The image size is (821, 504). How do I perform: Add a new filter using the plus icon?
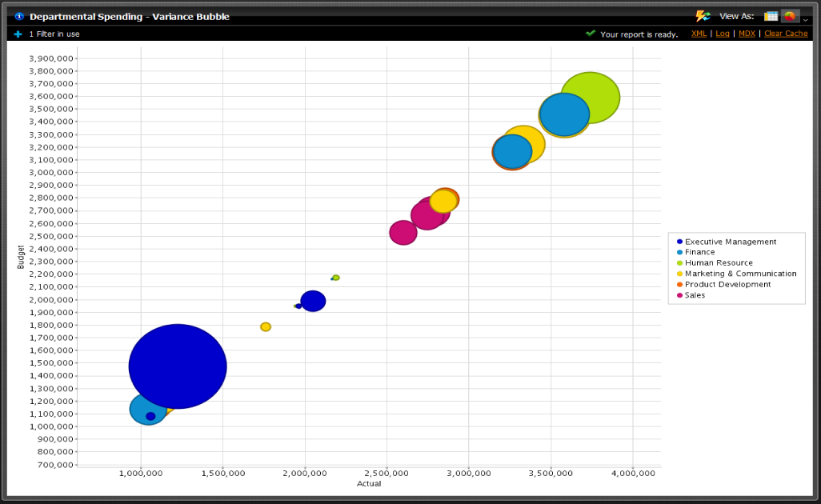tap(17, 34)
